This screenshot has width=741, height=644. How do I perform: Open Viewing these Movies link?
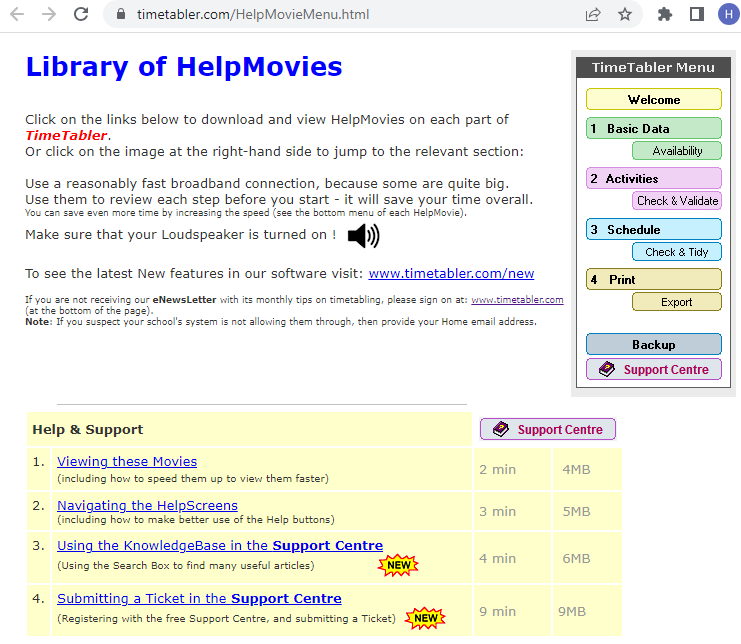tap(127, 462)
